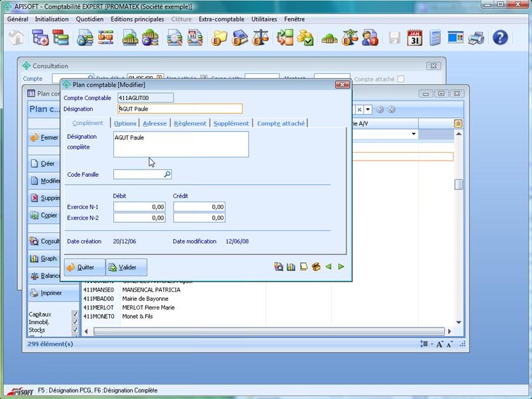Viewport: 532px width, 399px height.
Task: Click the treasure chest icon in the dialog footer
Action: pyautogui.click(x=316, y=267)
